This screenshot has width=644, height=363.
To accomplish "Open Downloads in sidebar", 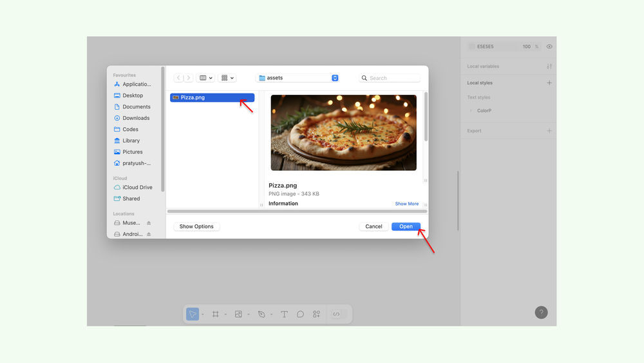I will coord(132,118).
